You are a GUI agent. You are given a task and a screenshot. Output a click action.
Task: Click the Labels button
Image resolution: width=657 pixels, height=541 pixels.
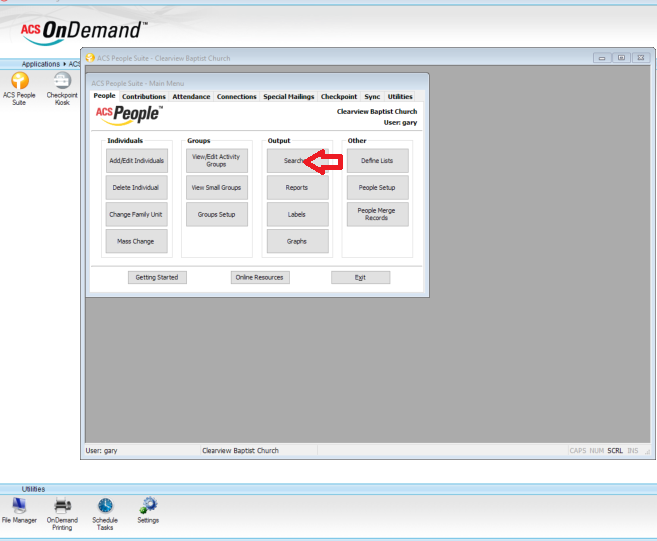point(297,214)
